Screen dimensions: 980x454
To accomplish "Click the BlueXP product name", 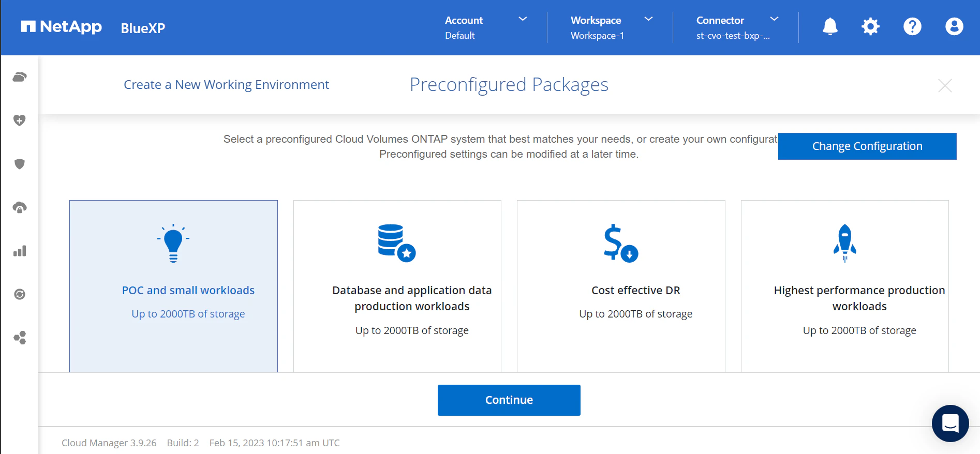I will pos(143,28).
